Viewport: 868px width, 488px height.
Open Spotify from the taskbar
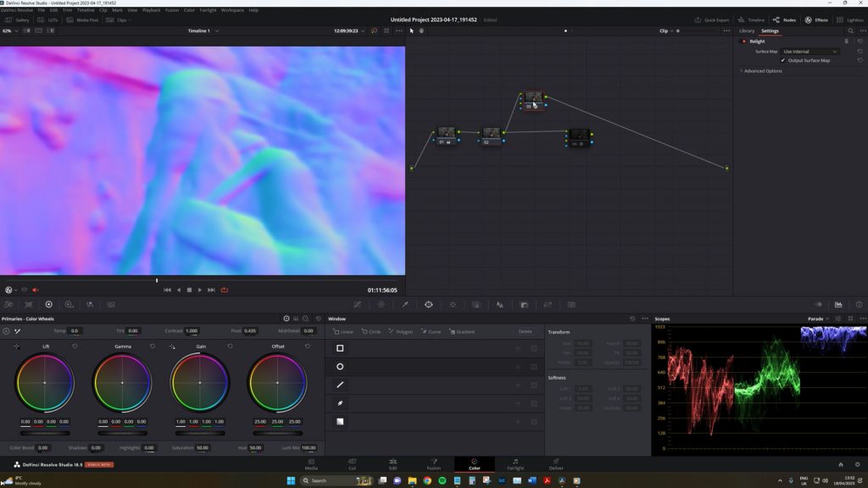442,480
